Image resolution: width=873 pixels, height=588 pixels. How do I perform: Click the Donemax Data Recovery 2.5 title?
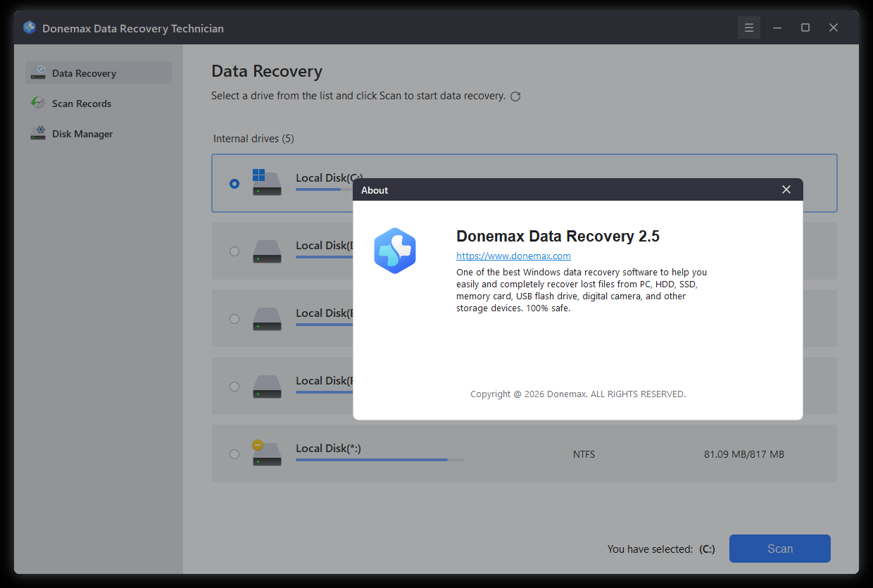(558, 236)
